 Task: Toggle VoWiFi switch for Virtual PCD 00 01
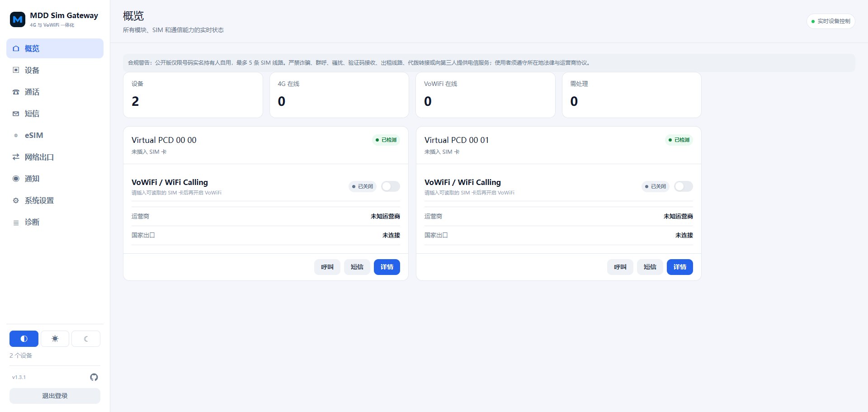684,186
